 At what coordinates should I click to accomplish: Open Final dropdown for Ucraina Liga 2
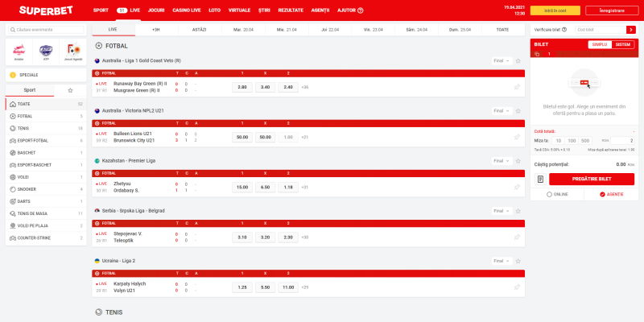(502, 261)
